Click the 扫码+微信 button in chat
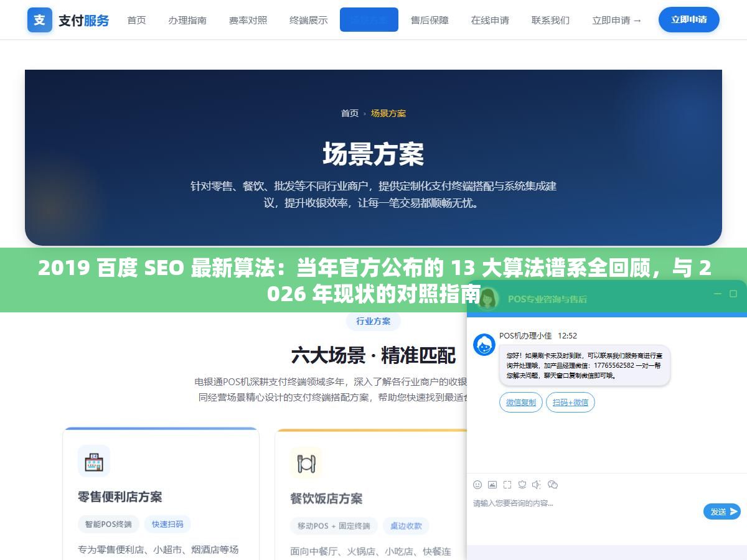The height and width of the screenshot is (560, 747). (x=570, y=402)
